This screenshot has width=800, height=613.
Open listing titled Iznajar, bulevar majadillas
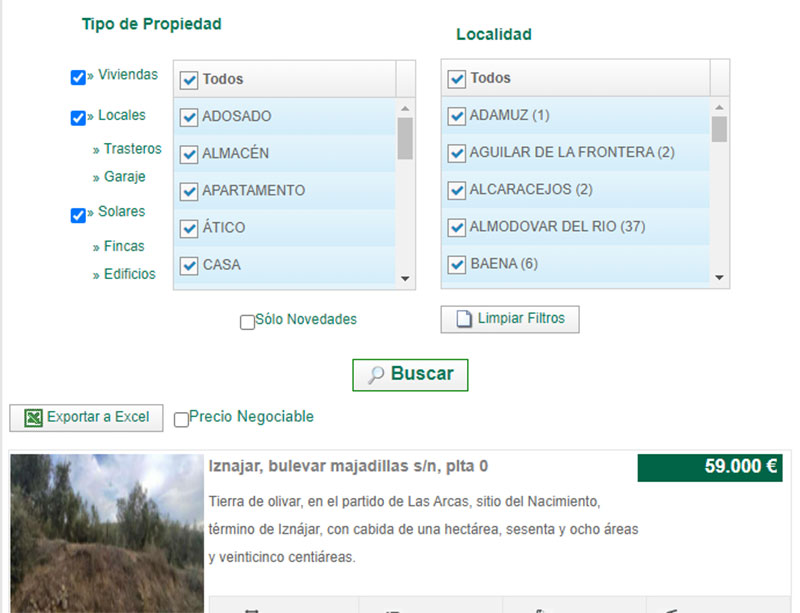(348, 467)
